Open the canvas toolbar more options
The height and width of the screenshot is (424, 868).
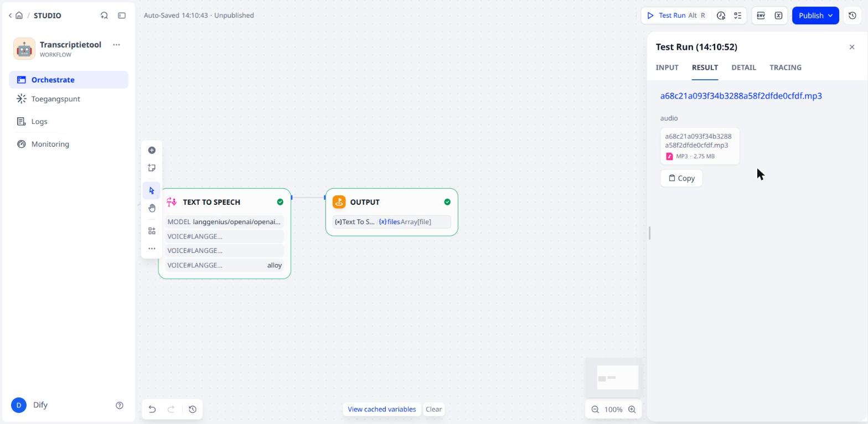click(x=152, y=249)
